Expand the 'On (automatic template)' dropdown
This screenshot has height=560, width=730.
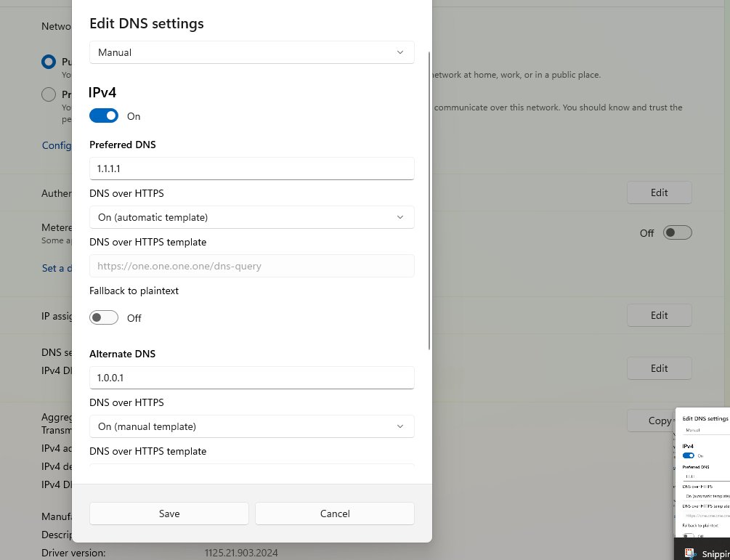pos(251,217)
